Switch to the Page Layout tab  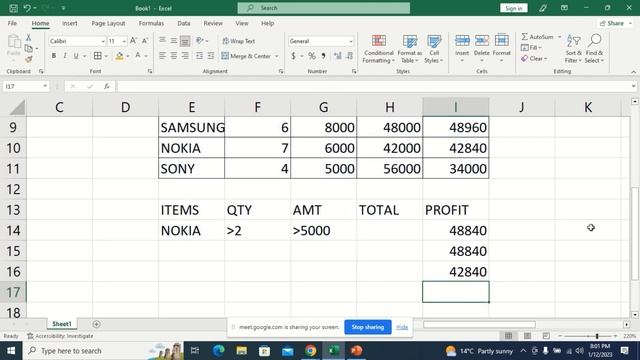[108, 23]
